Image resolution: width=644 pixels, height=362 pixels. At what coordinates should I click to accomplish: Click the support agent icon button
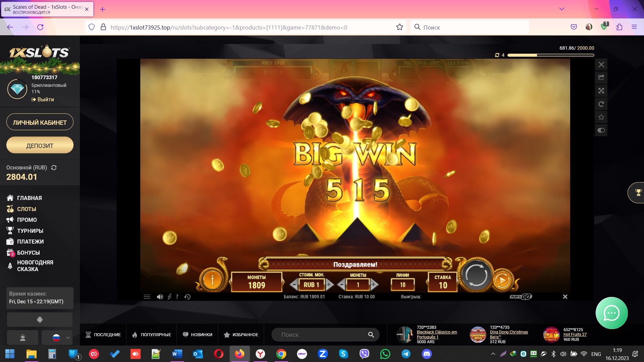click(x=22, y=338)
